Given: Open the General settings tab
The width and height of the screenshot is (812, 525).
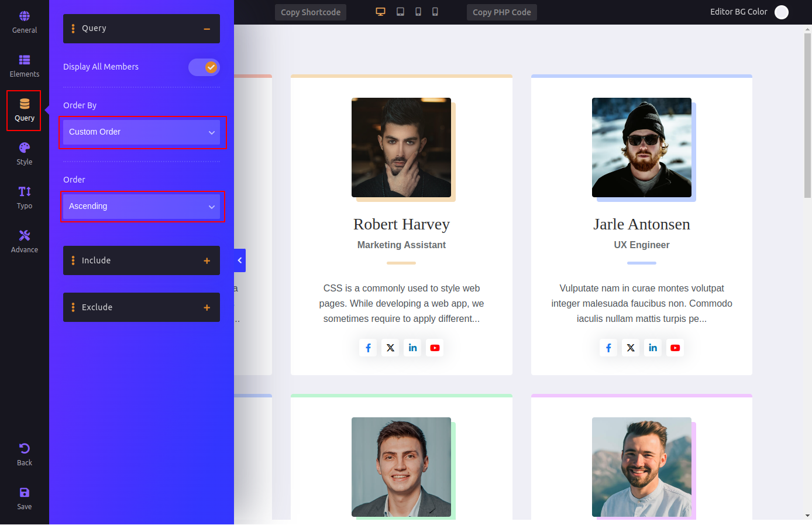Looking at the screenshot, I should (x=25, y=22).
